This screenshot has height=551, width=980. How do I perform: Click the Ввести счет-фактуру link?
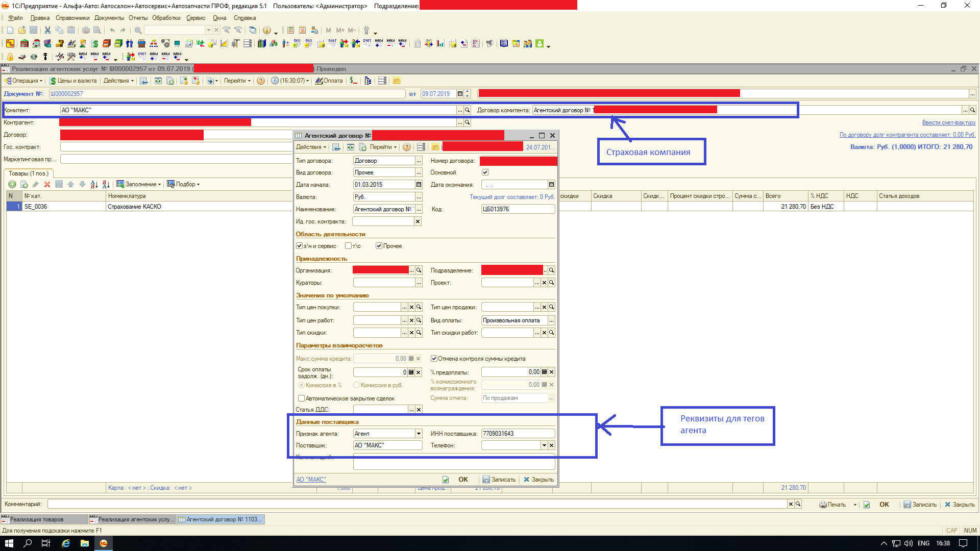[949, 122]
